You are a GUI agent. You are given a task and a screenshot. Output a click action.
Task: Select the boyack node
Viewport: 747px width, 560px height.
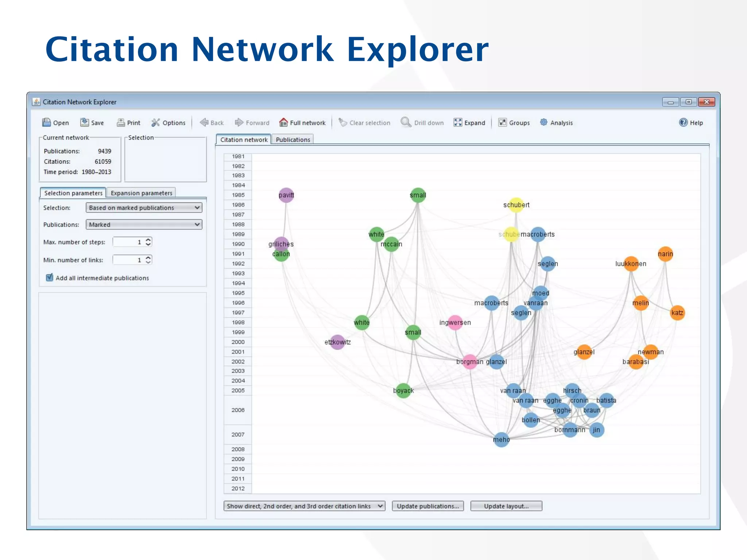point(403,390)
